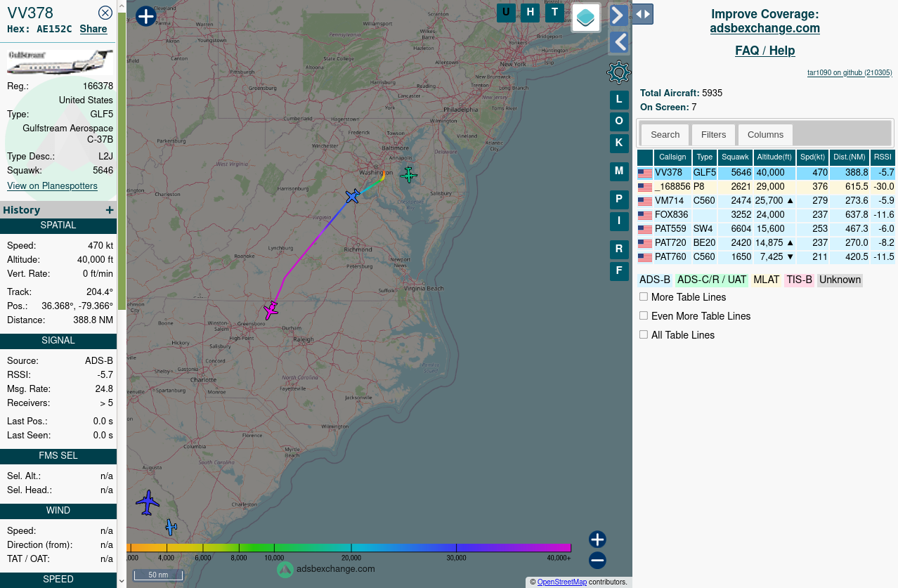Select the VM714 table row
Viewport: 898px width, 588px height.
pyautogui.click(x=766, y=201)
